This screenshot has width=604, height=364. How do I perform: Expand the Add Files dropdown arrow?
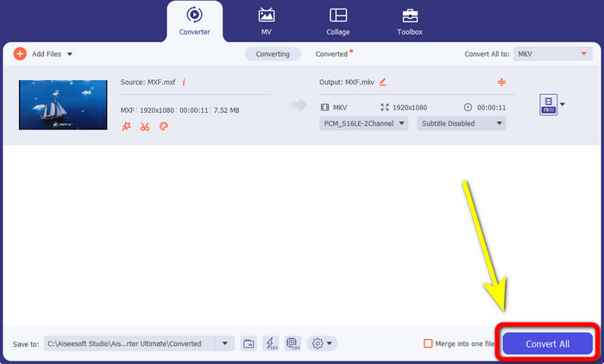(x=70, y=54)
